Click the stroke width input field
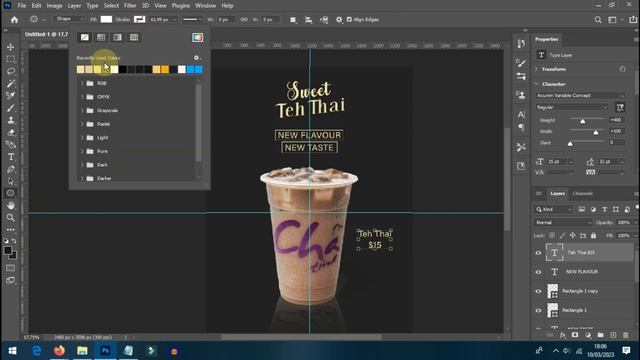640x360 pixels. 160,20
